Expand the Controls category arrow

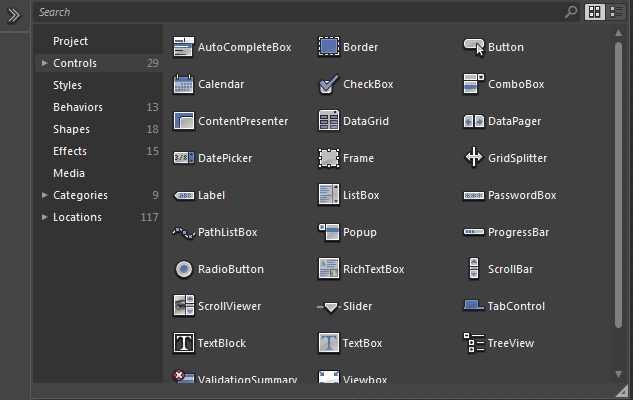click(44, 63)
